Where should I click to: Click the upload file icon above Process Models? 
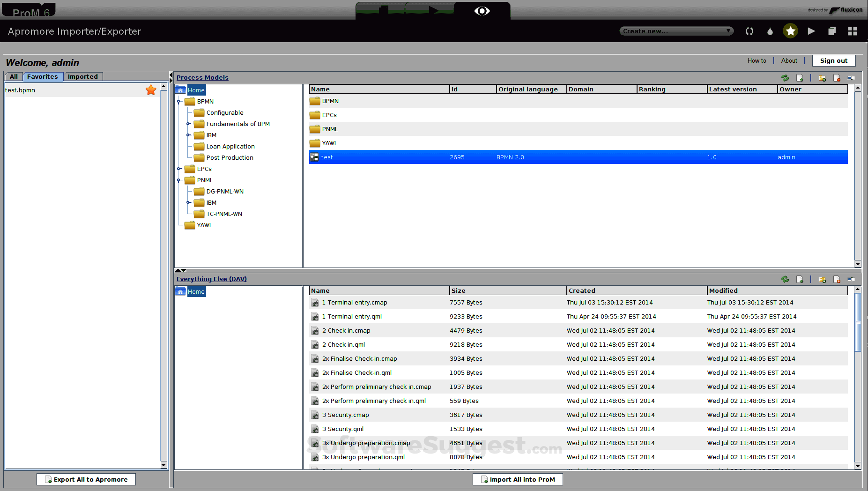pyautogui.click(x=800, y=78)
